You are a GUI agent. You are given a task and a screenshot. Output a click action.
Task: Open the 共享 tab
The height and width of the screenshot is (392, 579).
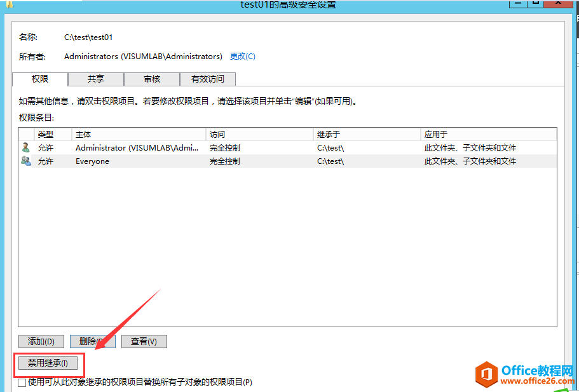[x=96, y=79]
